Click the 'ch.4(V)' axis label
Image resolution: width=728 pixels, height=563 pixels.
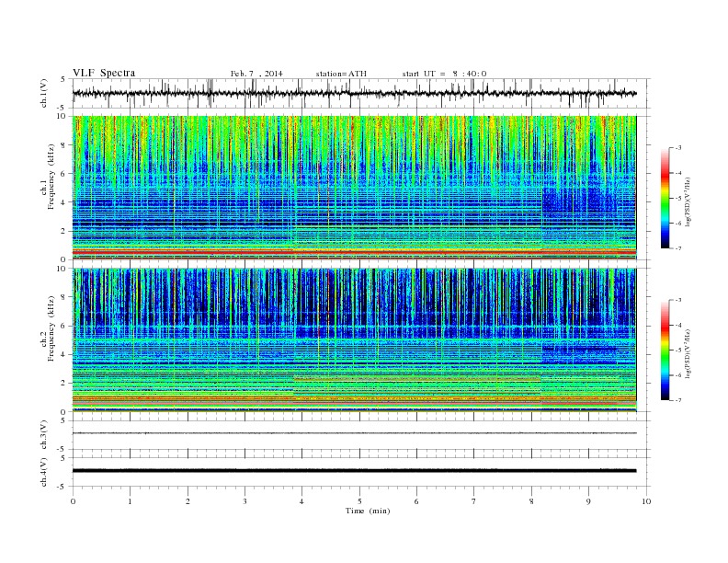point(44,472)
